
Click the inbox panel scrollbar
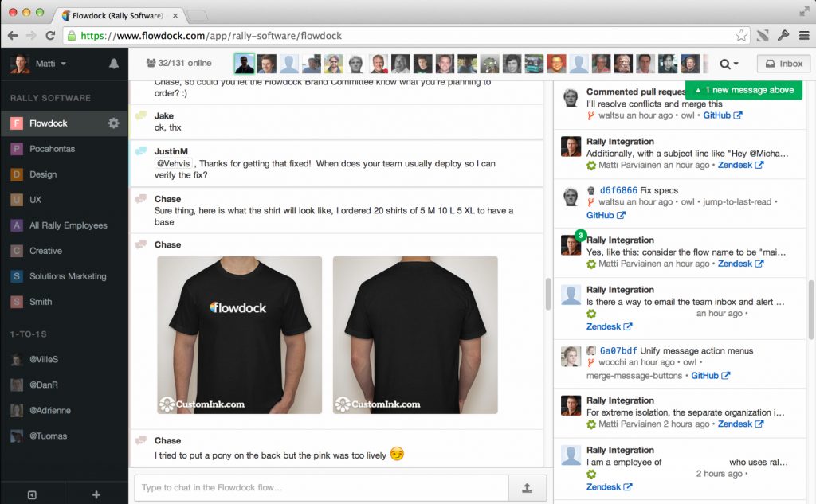[810, 310]
